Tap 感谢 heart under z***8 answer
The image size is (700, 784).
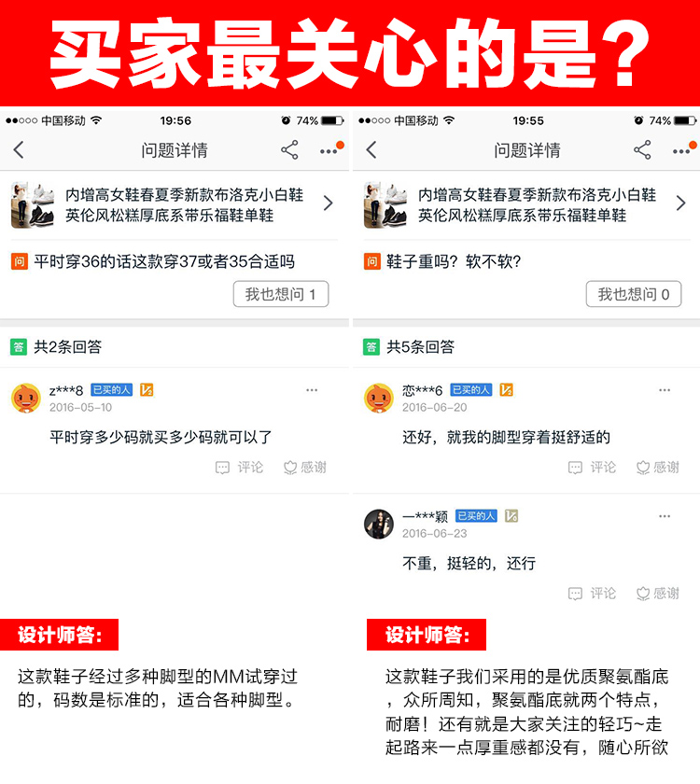[305, 468]
